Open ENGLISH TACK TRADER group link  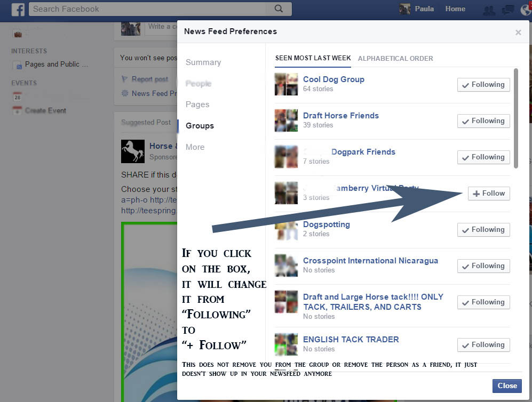click(351, 340)
